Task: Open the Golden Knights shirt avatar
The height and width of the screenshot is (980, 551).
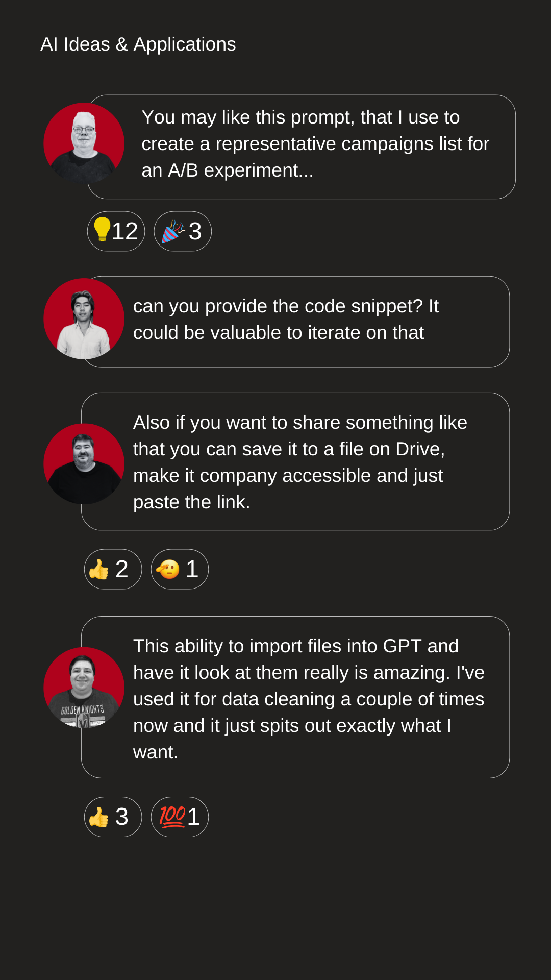Action: click(x=84, y=688)
